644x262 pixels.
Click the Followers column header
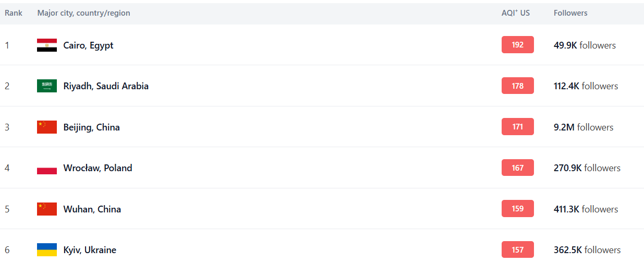(570, 13)
